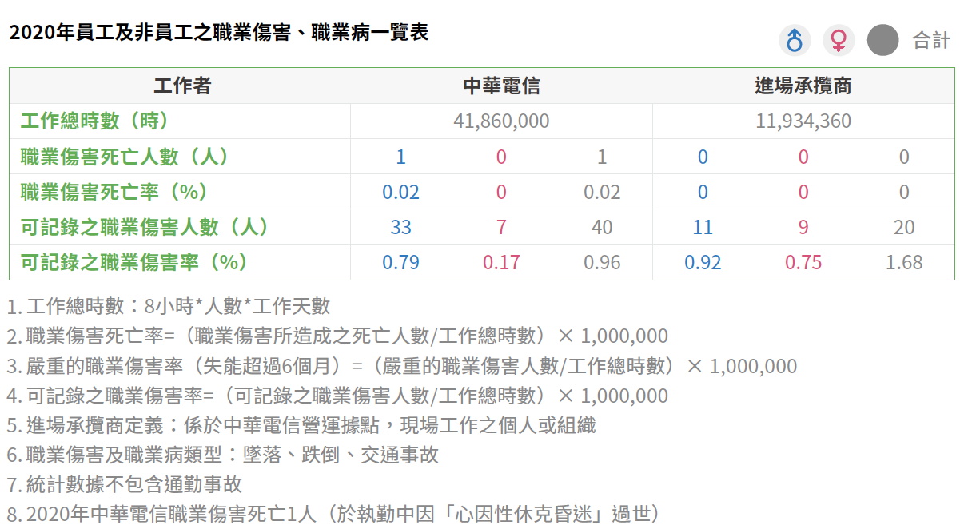Select footnote 2 defining 職業傷害死亡率
Screen dimensions: 980x529
point(337,336)
